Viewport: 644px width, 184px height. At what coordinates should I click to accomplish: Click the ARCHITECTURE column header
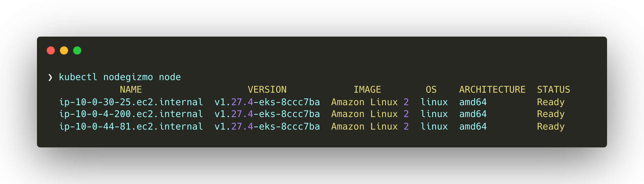click(x=492, y=90)
